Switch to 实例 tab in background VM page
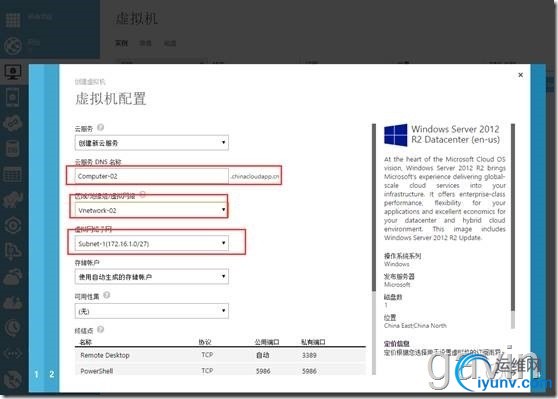 pyautogui.click(x=121, y=43)
